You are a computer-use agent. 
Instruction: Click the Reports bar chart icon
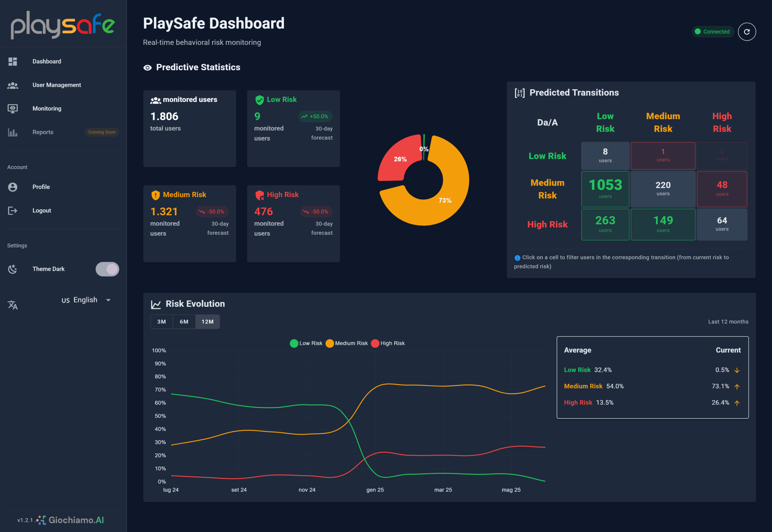[x=13, y=132]
